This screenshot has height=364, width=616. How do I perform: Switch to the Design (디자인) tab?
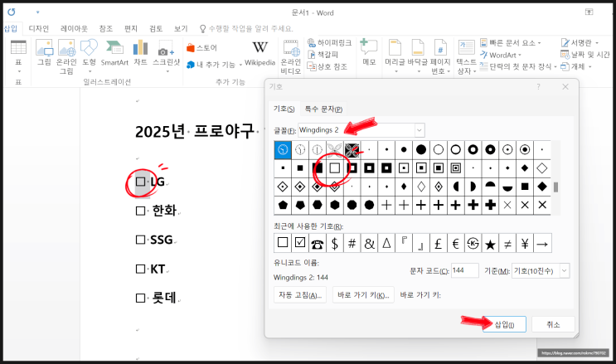(38, 29)
